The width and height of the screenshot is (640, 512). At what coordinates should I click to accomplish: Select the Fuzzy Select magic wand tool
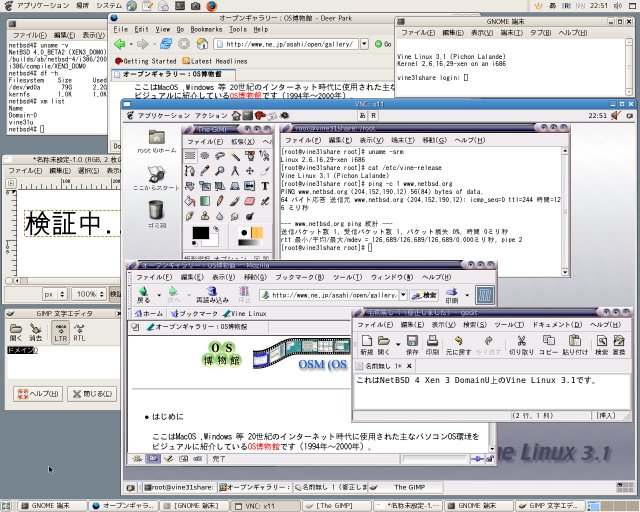pyautogui.click(x=235, y=156)
